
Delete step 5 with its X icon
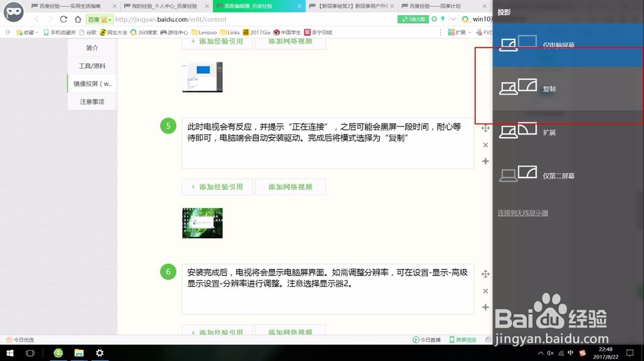[486, 145]
